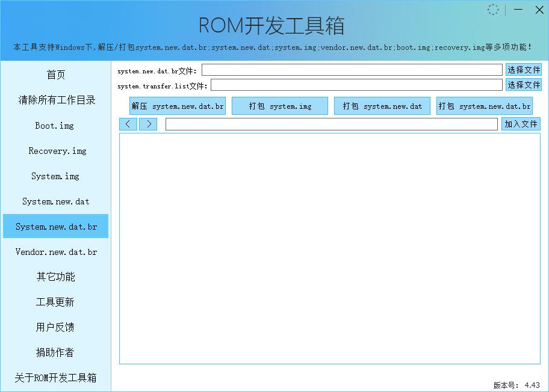Switch to the Boot.img section
This screenshot has width=549, height=392.
pos(54,125)
